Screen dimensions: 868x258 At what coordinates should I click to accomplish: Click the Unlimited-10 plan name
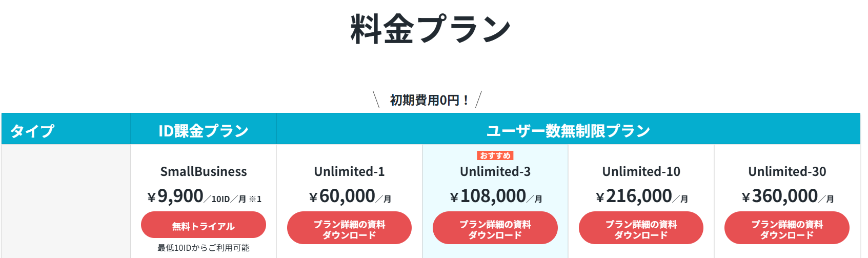[x=641, y=171]
